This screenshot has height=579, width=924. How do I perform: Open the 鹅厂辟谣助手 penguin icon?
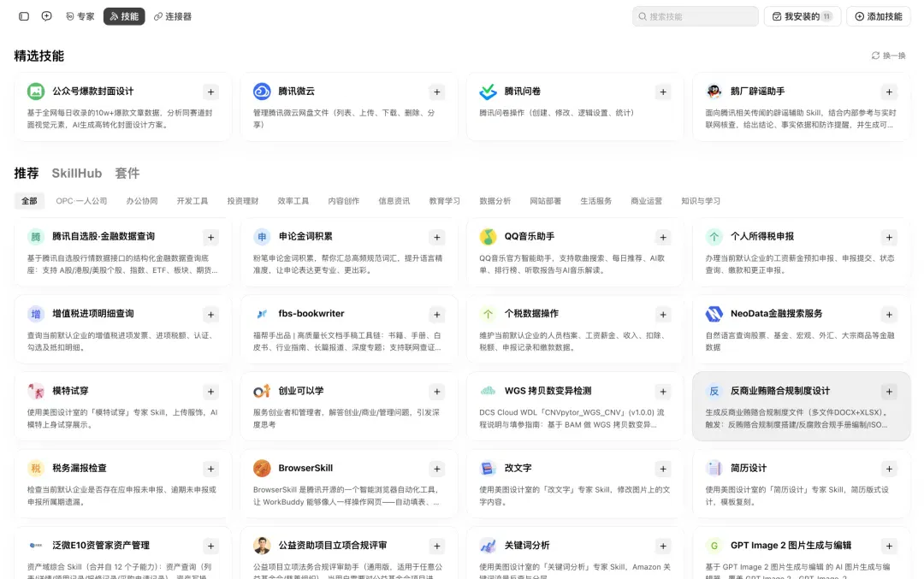click(714, 92)
